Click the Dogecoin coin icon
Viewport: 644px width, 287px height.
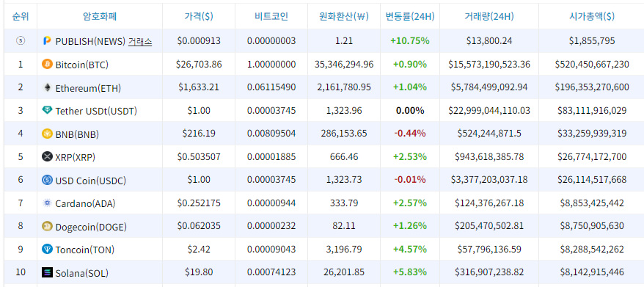[x=47, y=226]
